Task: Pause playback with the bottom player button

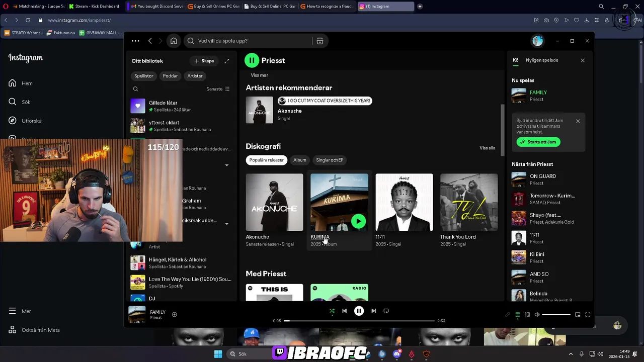Action: (359, 311)
